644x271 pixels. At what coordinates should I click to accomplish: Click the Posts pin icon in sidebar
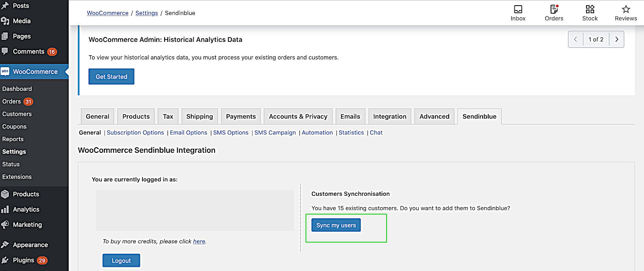pyautogui.click(x=5, y=6)
